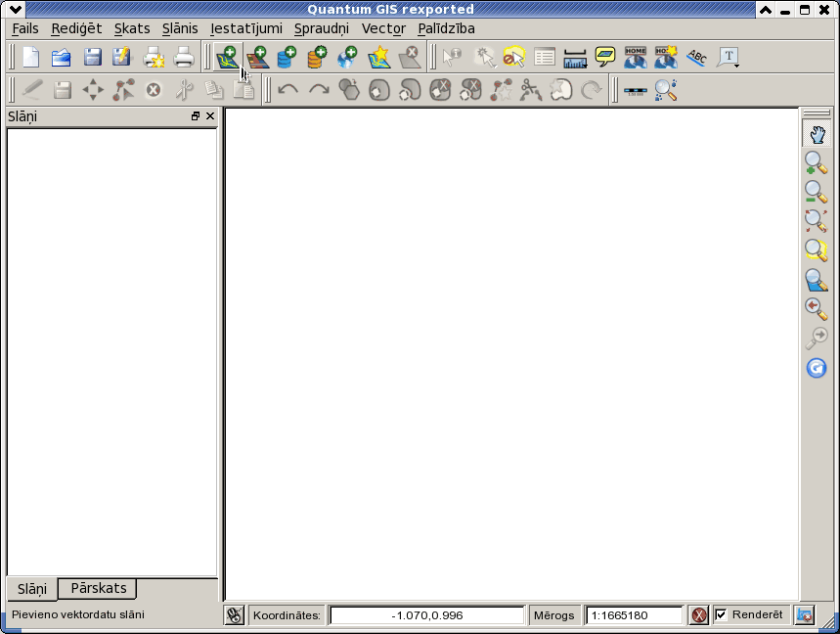Toggle map tips speech bubble

click(605, 57)
